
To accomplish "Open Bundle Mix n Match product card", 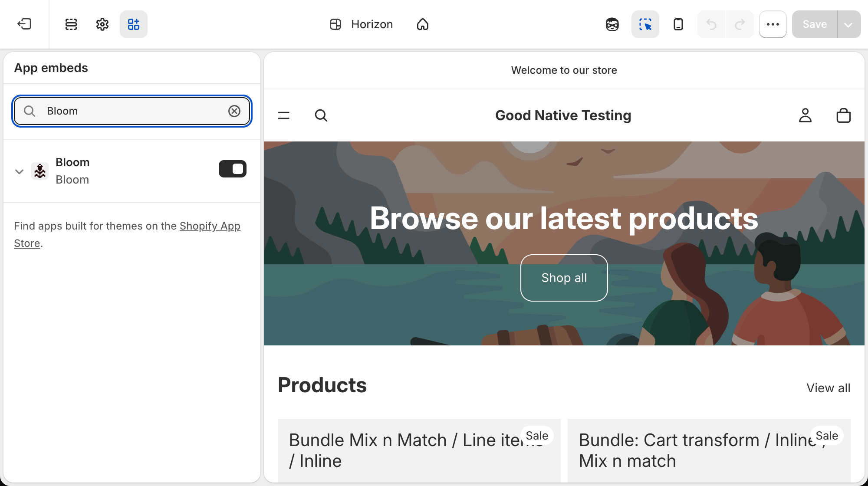I will pyautogui.click(x=419, y=450).
